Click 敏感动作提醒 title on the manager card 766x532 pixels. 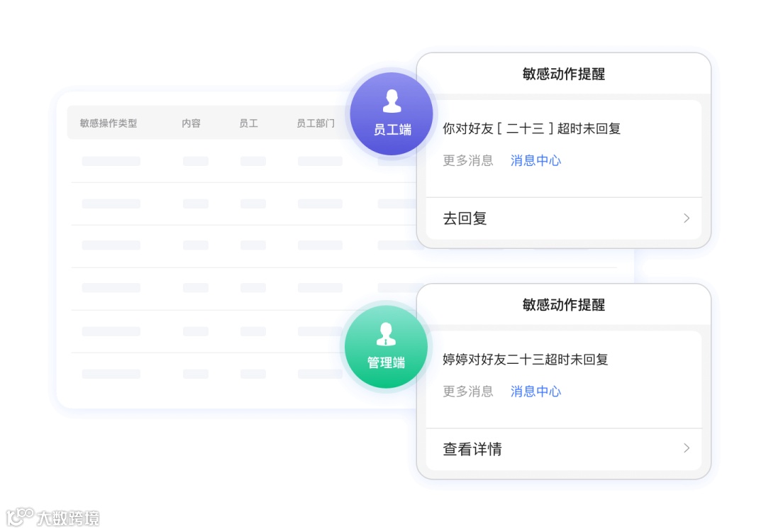(x=564, y=305)
